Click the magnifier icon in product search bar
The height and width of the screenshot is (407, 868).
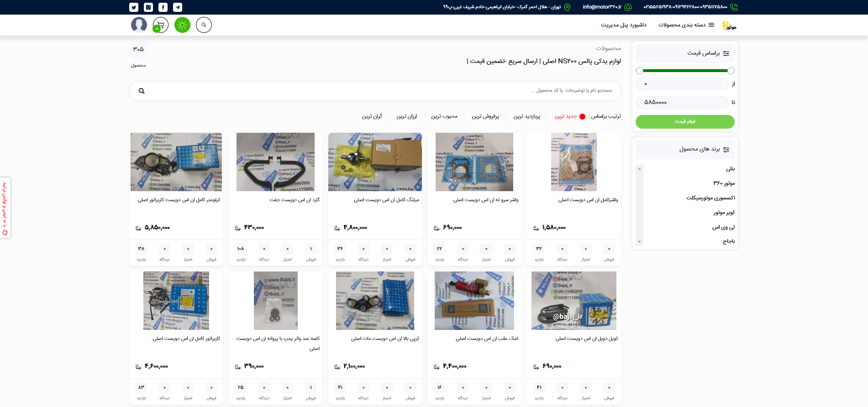pyautogui.click(x=142, y=91)
